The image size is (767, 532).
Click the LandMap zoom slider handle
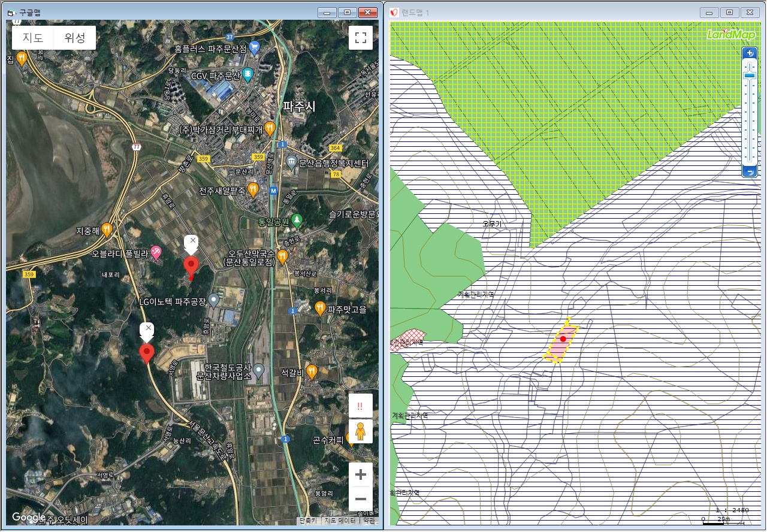click(x=750, y=75)
